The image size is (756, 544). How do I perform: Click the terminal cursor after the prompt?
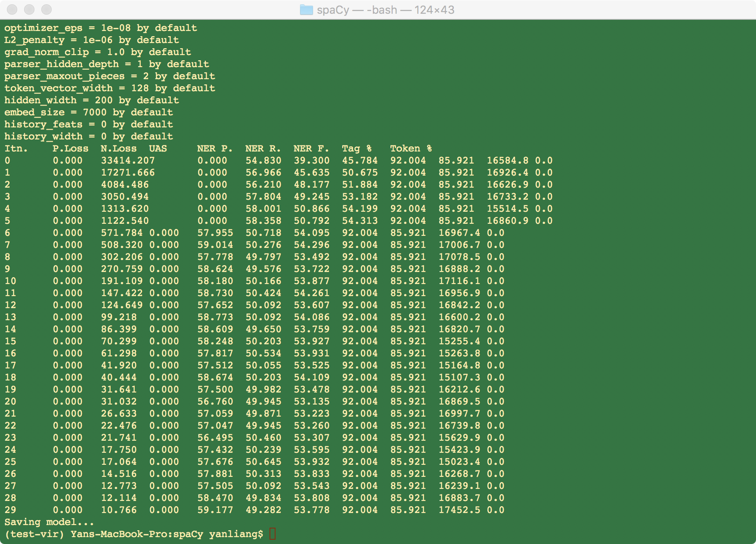coord(272,534)
